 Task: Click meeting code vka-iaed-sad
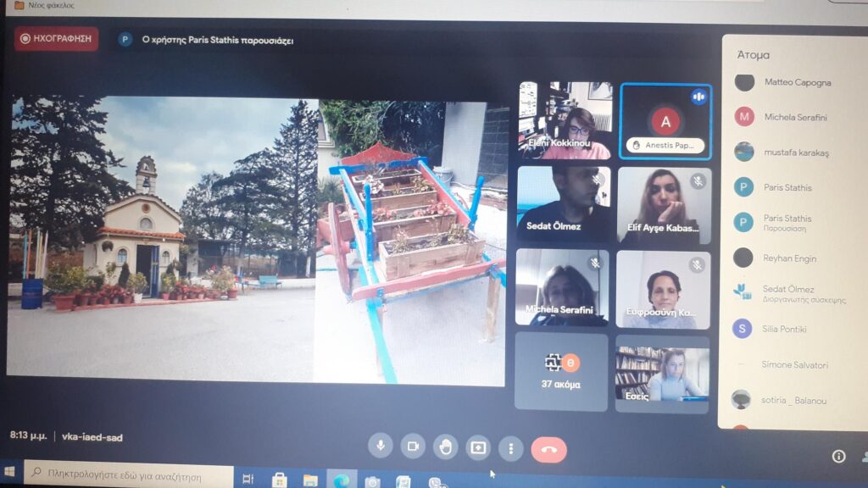(x=92, y=437)
